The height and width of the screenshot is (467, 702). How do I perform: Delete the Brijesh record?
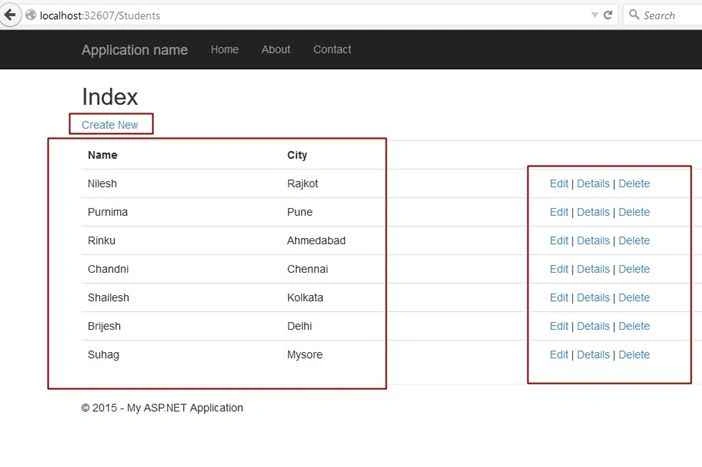point(634,326)
